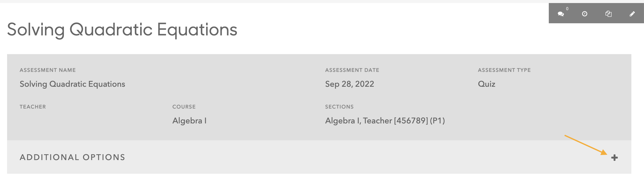This screenshot has width=644, height=176.
Task: Click the clock history icon
Action: pos(584,14)
